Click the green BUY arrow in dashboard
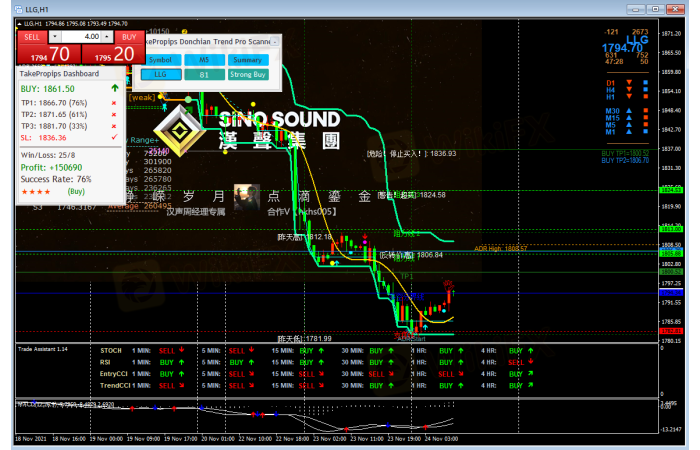The height and width of the screenshot is (450, 700). click(115, 89)
